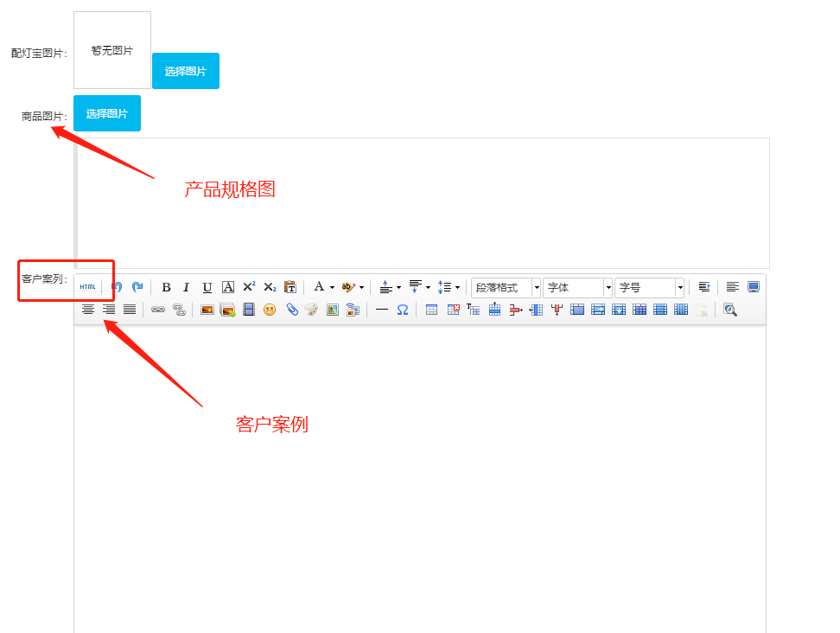Click 选择图片 button beside 暂无图片 placeholder

pyautogui.click(x=185, y=71)
